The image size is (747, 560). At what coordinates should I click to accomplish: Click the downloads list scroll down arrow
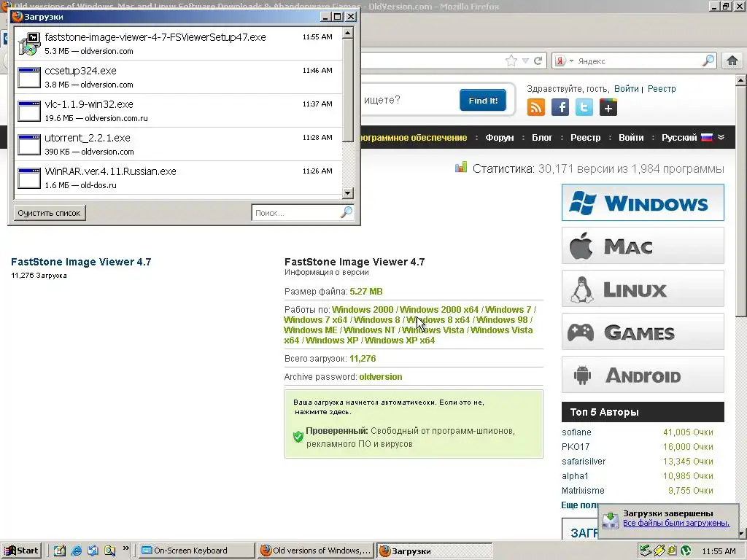pos(348,192)
